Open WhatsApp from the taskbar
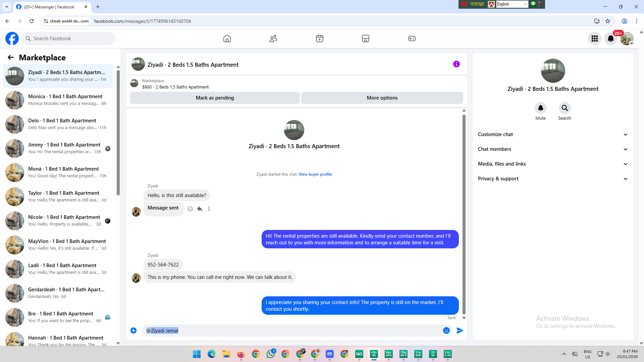Viewport: 644px width, 362px height. coord(271,354)
